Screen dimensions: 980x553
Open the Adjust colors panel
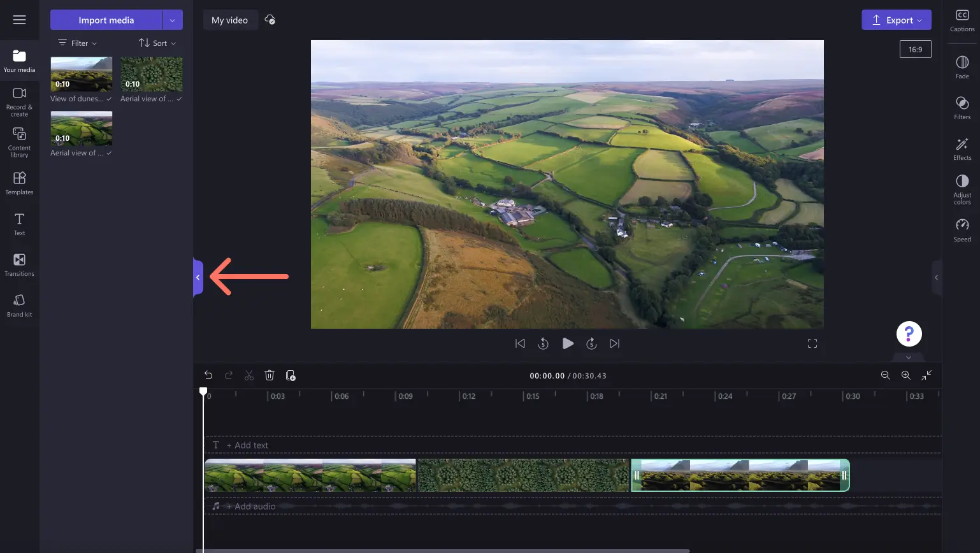(x=962, y=189)
